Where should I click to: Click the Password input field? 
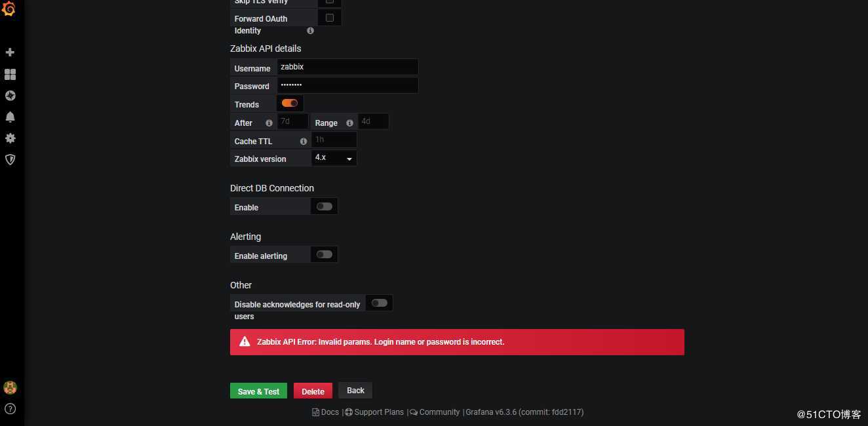[347, 85]
